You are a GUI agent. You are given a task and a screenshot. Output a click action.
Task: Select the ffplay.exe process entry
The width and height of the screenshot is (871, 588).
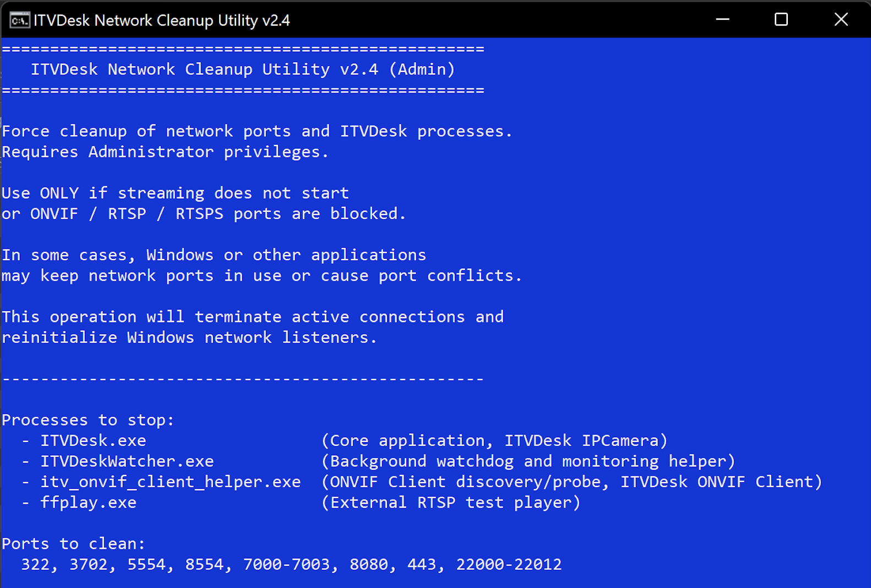[88, 503]
